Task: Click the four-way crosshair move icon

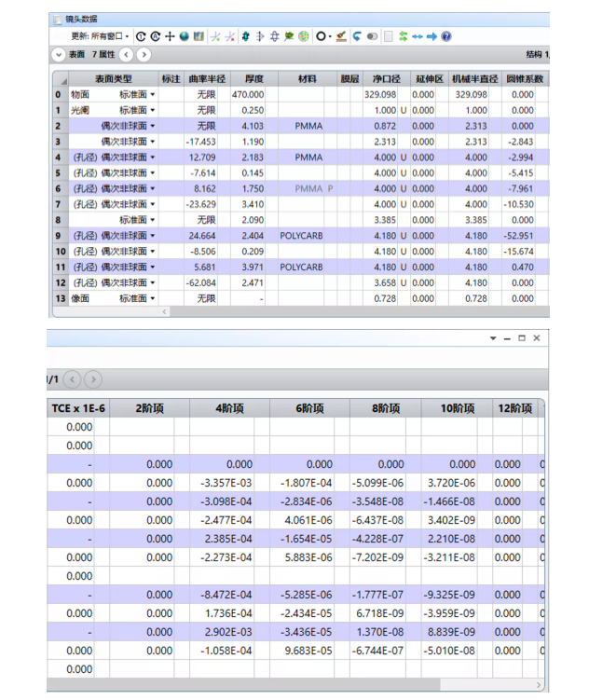Action: click(170, 36)
